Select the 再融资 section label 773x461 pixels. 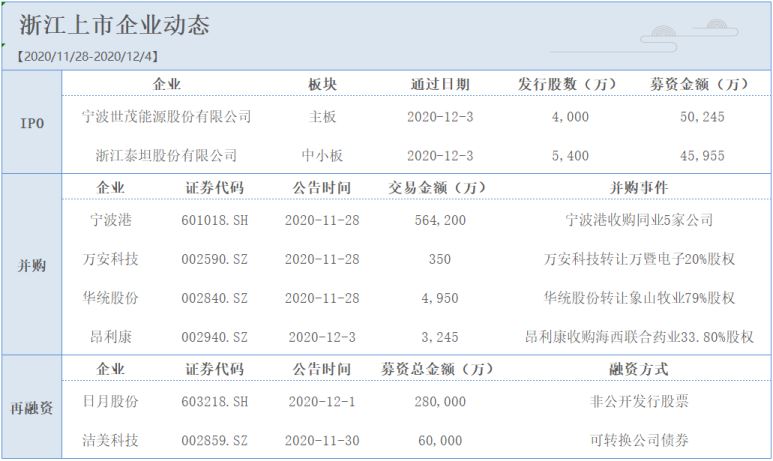point(32,408)
